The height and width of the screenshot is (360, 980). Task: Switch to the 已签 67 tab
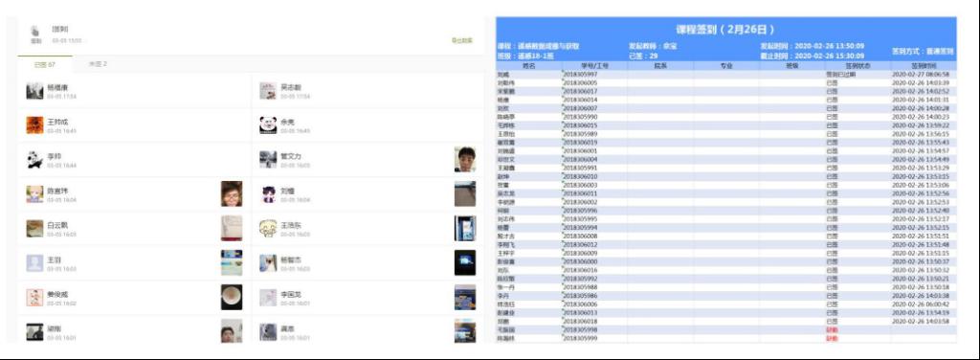(45, 64)
